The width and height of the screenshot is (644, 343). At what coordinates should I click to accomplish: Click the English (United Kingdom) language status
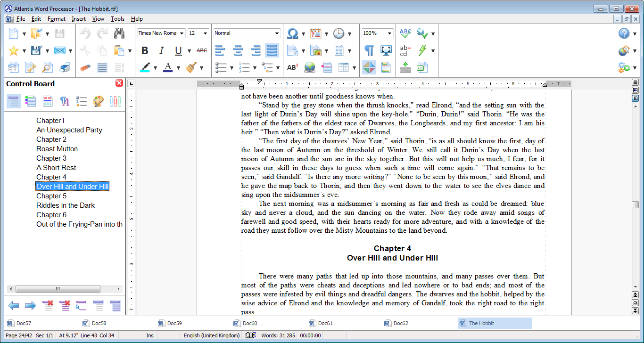(212, 335)
